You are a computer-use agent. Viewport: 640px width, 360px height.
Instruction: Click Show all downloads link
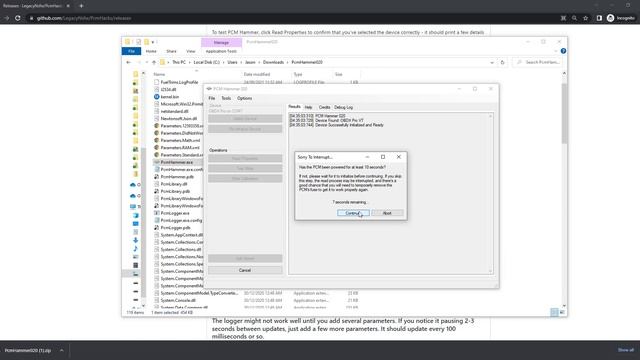626,350
